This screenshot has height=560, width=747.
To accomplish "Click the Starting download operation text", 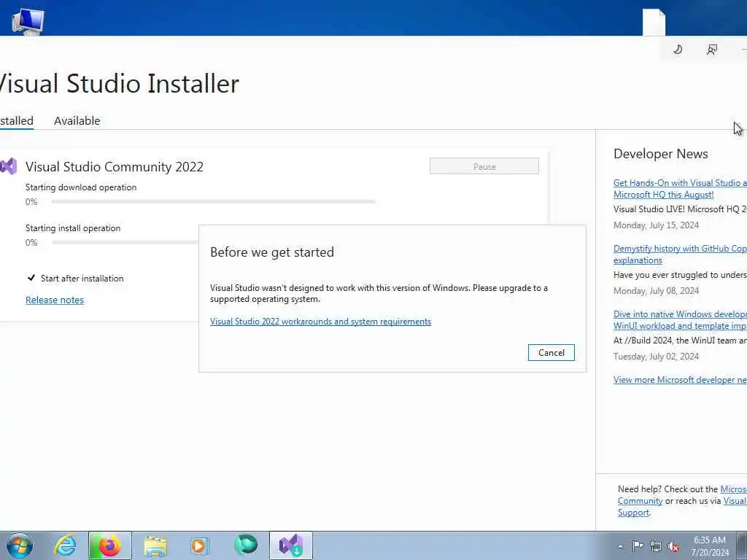I will [x=81, y=187].
